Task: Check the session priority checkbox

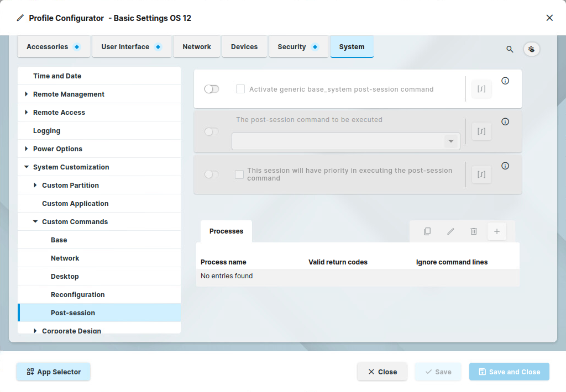Action: [239, 174]
